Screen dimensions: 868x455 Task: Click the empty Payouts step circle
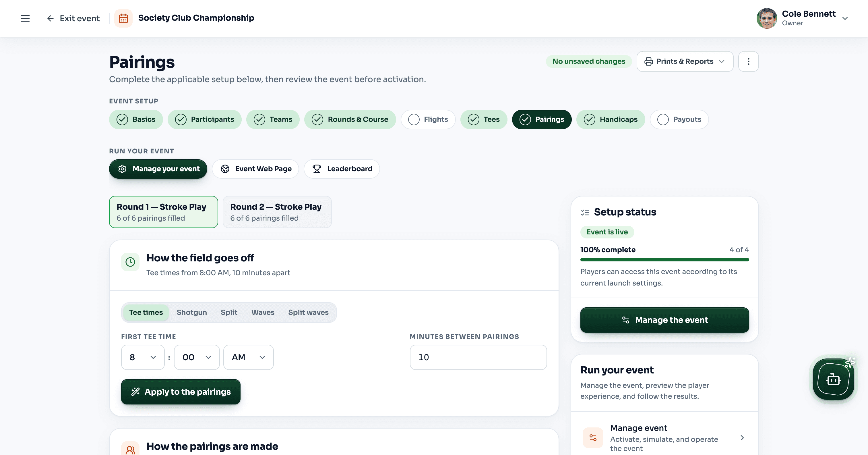coord(663,119)
